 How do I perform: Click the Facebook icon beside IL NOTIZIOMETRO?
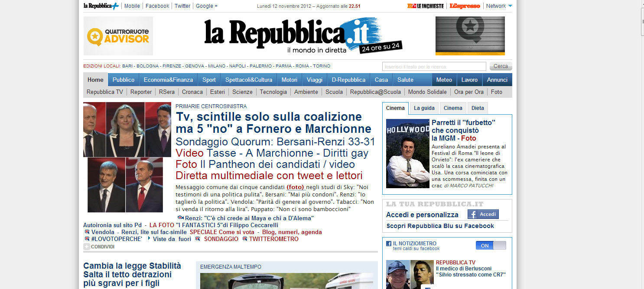coord(389,244)
